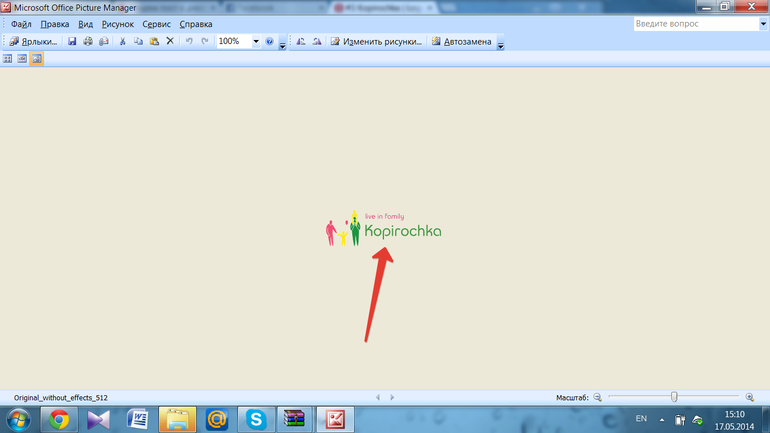This screenshot has height=433, width=770.
Task: Show hidden tray icons arrow
Action: [662, 420]
